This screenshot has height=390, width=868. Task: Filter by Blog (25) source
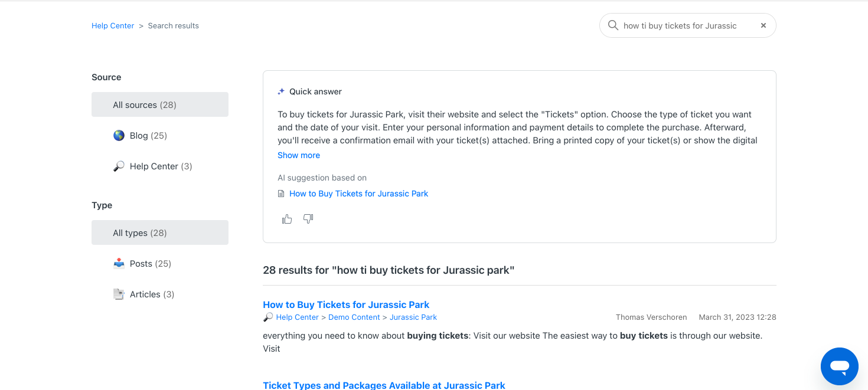pos(160,136)
